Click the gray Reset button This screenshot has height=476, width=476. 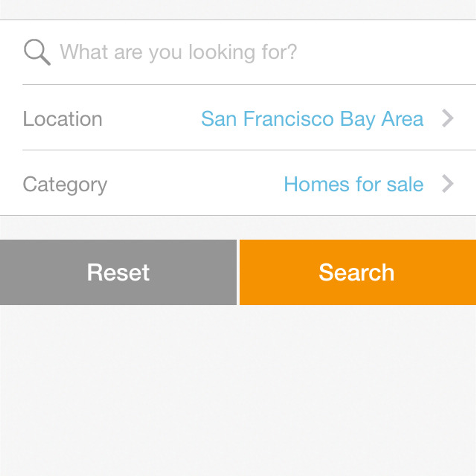118,272
